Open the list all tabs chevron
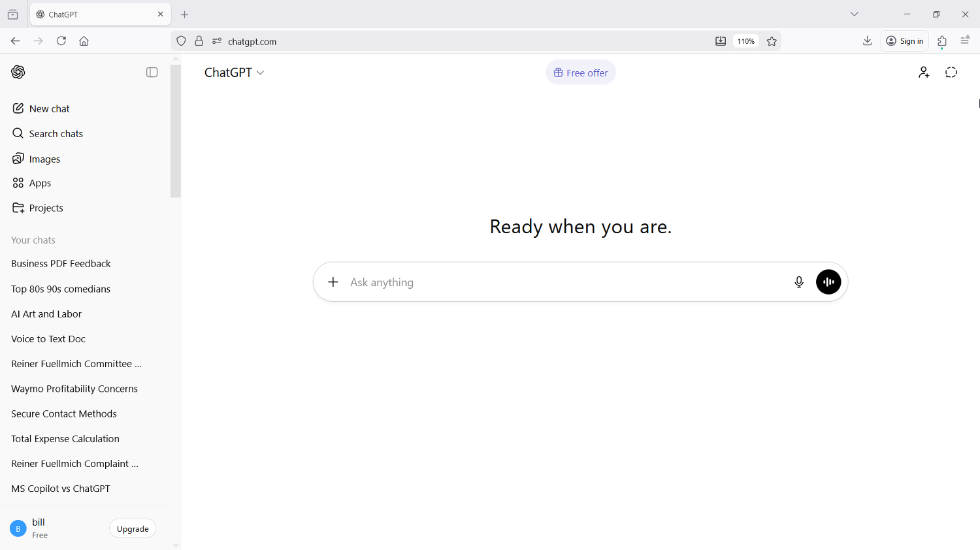Viewport: 980px width, 550px height. coord(854,14)
